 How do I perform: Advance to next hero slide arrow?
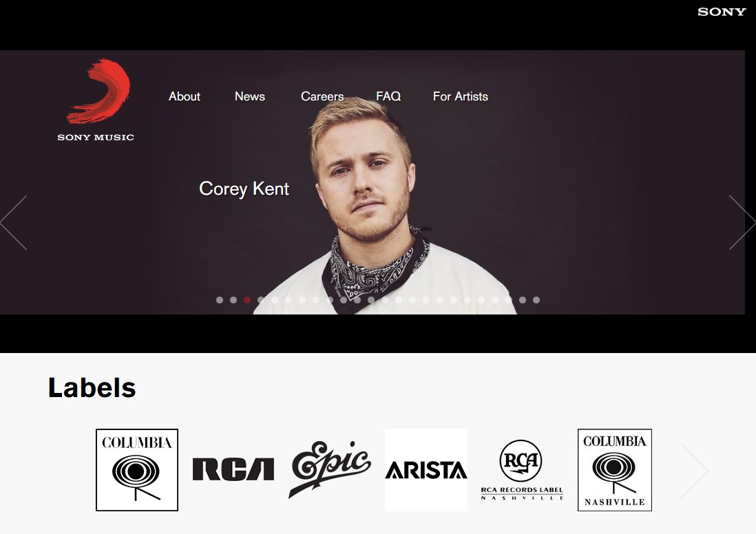pyautogui.click(x=742, y=223)
